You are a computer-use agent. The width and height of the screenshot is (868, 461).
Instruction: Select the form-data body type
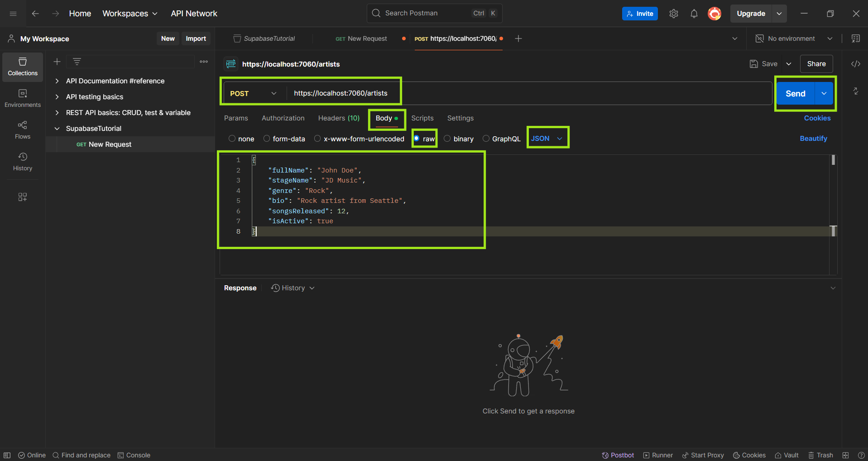pyautogui.click(x=267, y=139)
